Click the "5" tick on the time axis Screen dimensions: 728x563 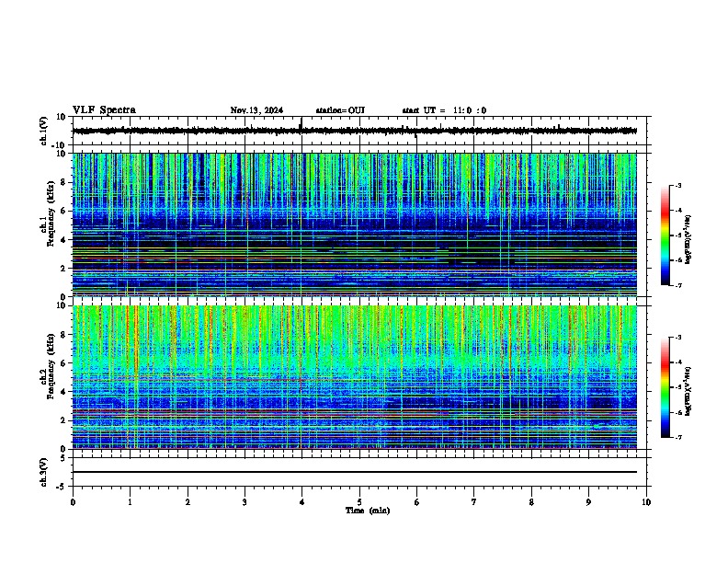[x=359, y=502]
